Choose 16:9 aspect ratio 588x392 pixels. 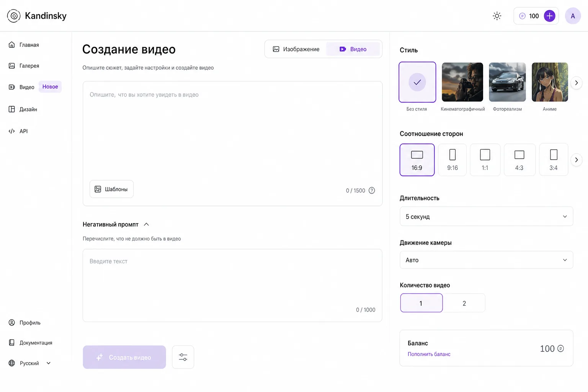pos(417,160)
